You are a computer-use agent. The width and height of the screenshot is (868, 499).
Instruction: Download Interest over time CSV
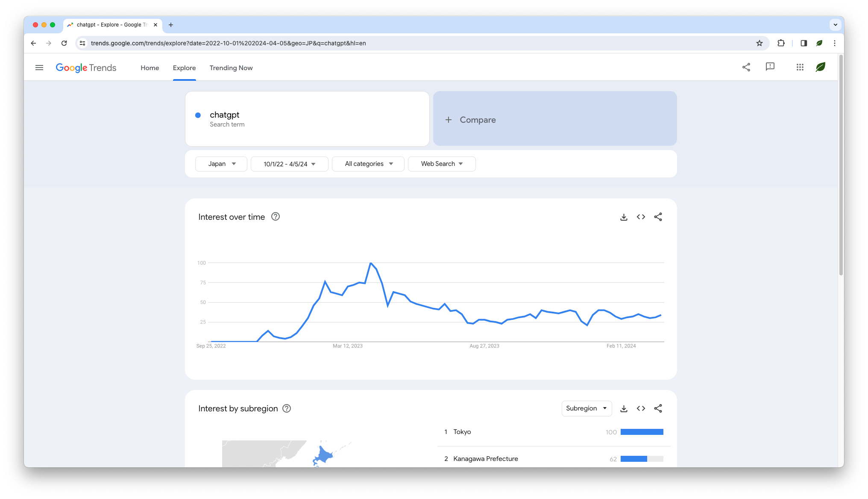pyautogui.click(x=624, y=217)
